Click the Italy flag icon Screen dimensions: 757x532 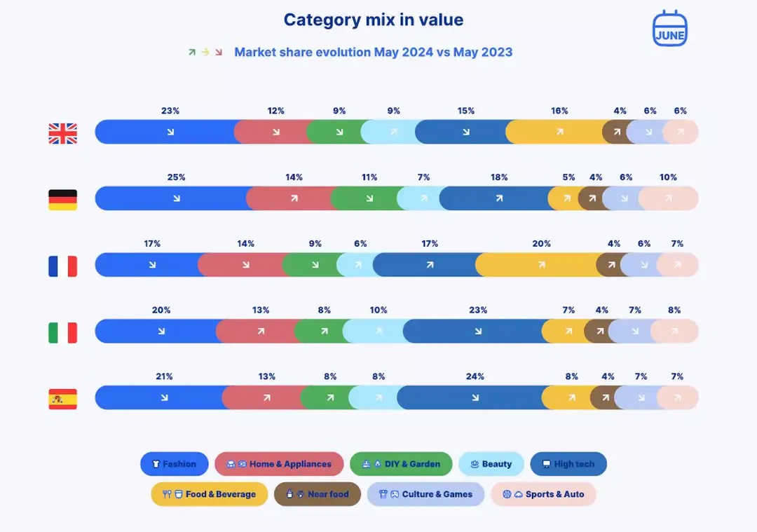(63, 333)
